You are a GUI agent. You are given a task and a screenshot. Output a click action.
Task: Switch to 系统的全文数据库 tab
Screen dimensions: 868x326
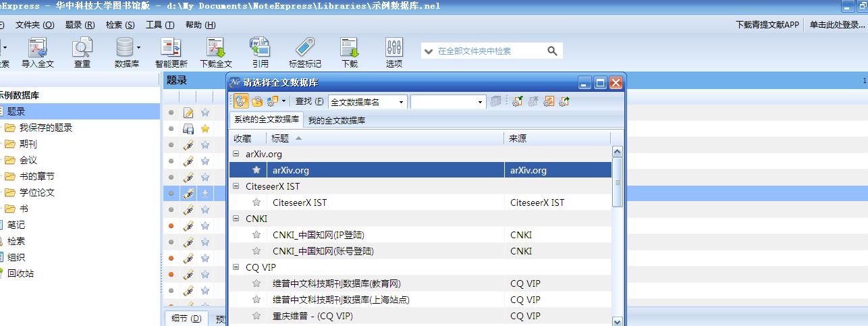(267, 119)
